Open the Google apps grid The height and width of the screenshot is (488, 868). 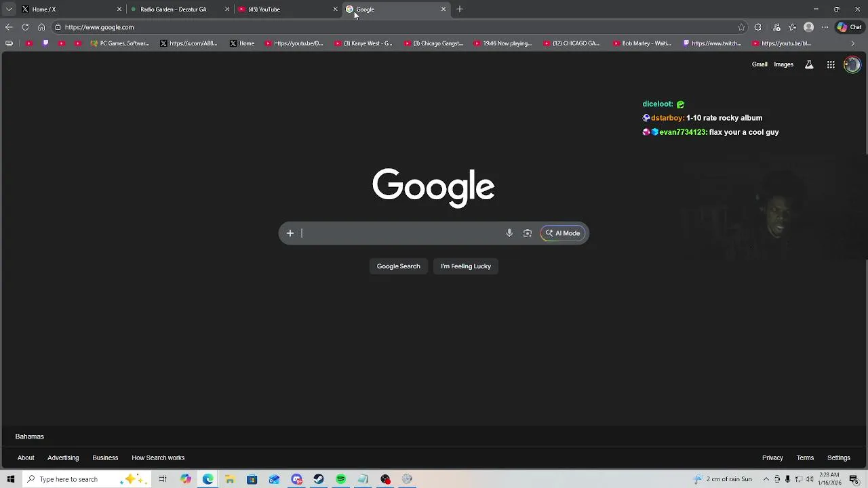831,64
